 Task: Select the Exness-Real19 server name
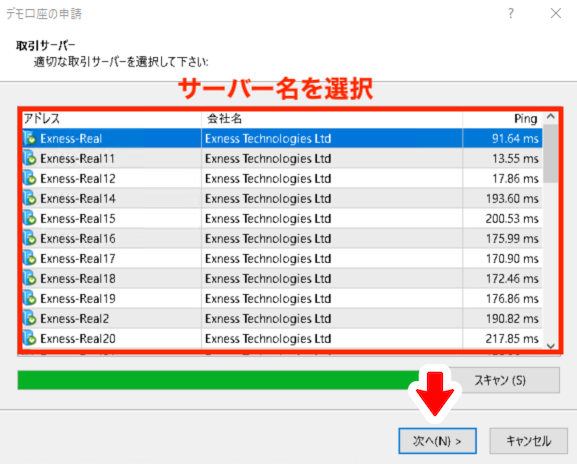pyautogui.click(x=78, y=298)
